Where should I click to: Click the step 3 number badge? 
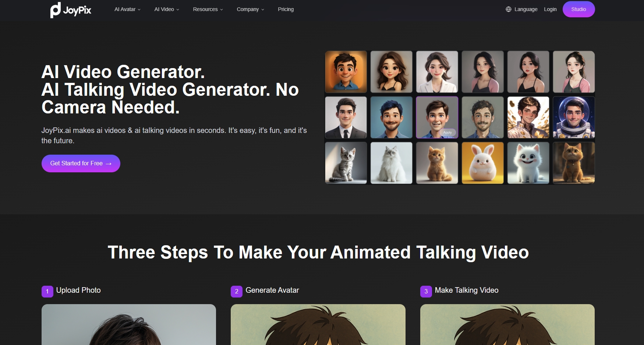(x=426, y=291)
